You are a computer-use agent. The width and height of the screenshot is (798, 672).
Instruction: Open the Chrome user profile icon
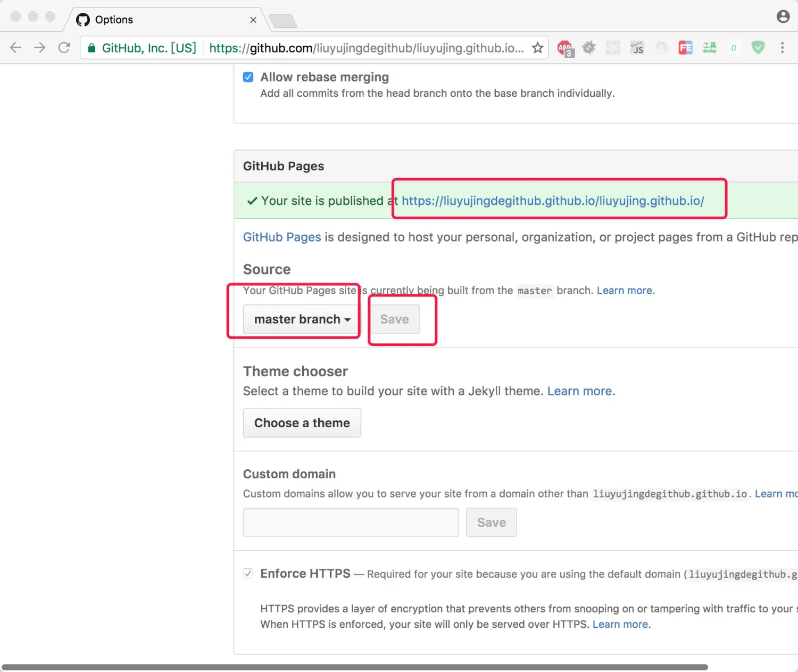[x=783, y=16]
